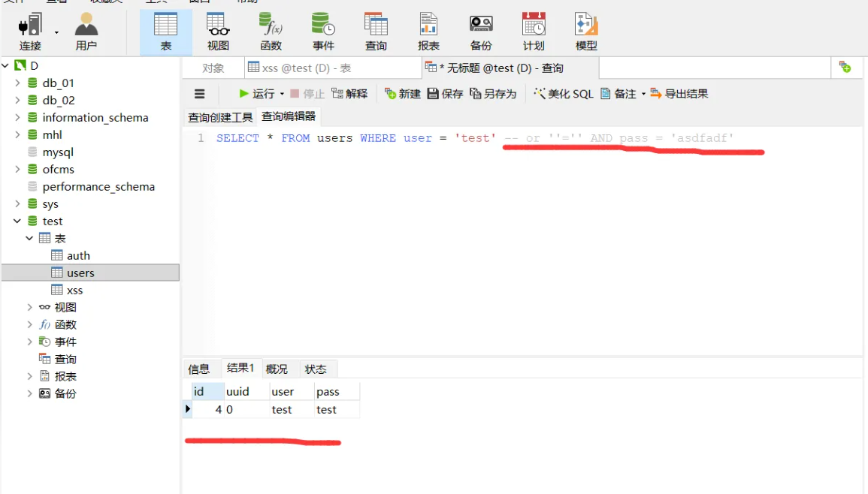
Task: Collapse the test database node
Action: click(17, 221)
